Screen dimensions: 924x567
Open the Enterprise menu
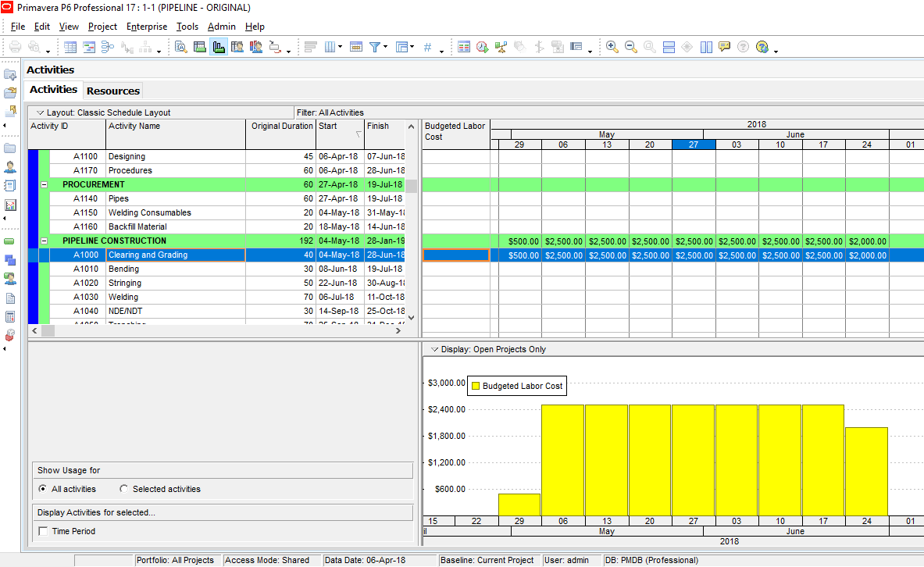click(x=146, y=27)
